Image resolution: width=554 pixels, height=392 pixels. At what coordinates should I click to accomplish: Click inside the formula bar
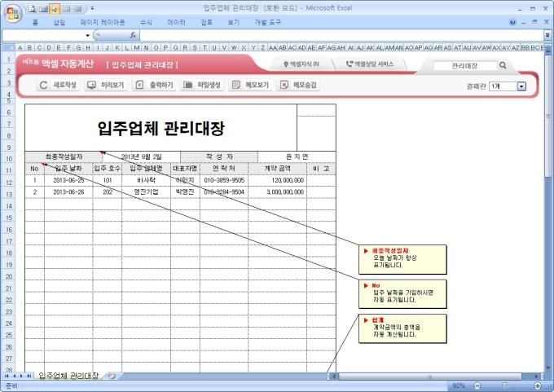click(x=341, y=35)
